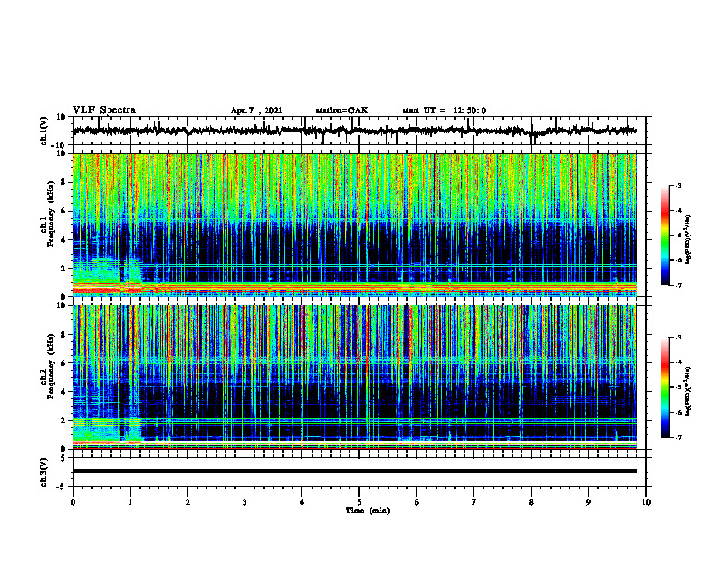Click the ch.2 spectrogram plot
728x563 pixels.
(355, 377)
